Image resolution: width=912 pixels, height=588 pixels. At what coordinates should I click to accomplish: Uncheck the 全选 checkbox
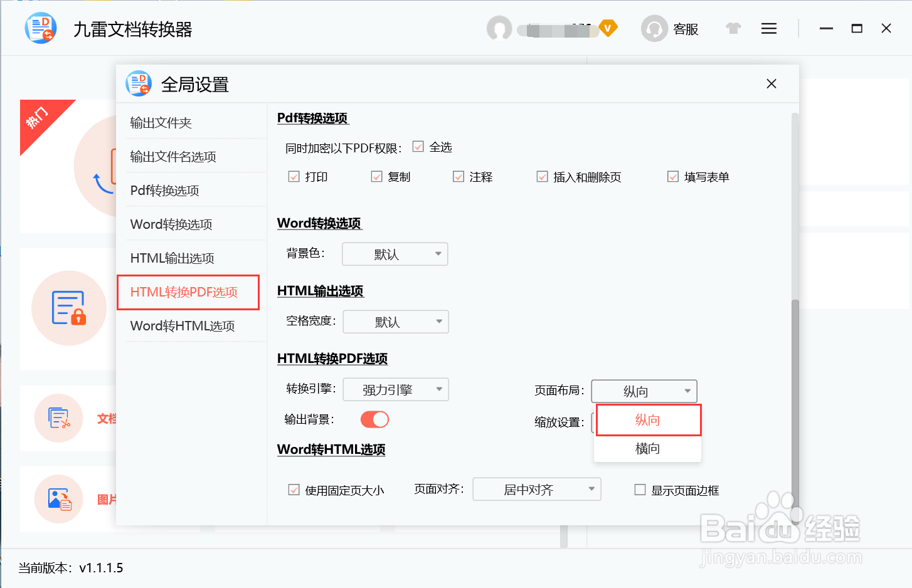point(418,146)
